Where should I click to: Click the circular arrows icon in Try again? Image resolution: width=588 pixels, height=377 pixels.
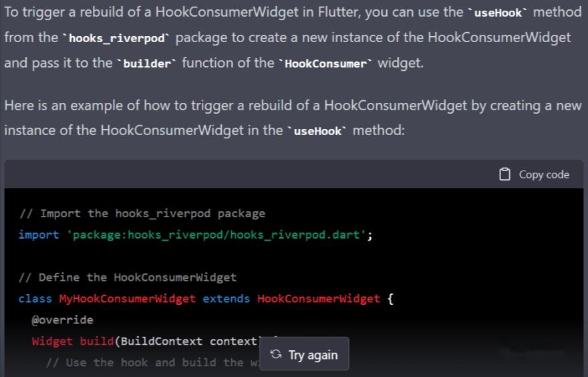(x=276, y=354)
